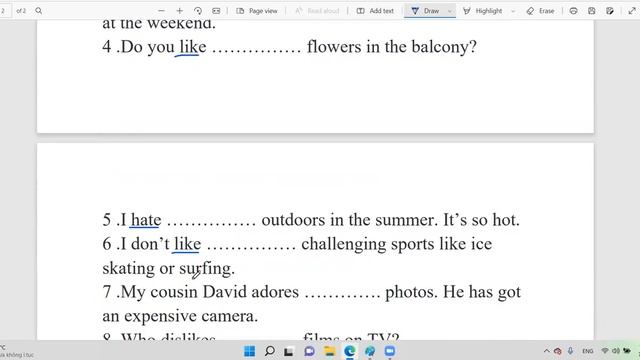This screenshot has width=640, height=360.
Task: Switch to Microsoft Edge on the taskbar
Action: (x=349, y=351)
